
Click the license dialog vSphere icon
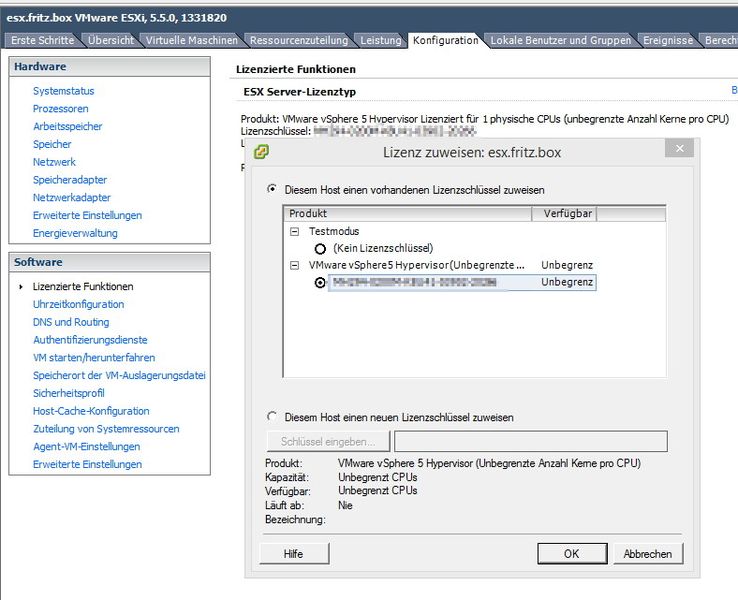pyautogui.click(x=261, y=152)
